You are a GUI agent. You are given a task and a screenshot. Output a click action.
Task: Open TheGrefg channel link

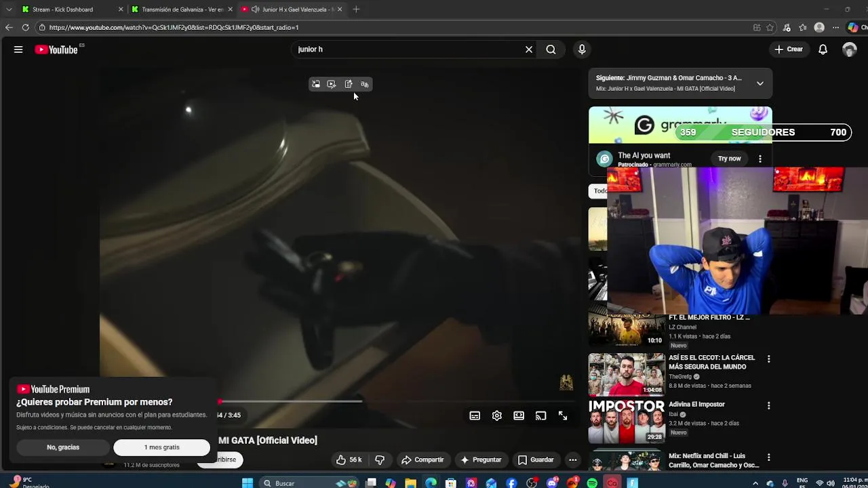[x=680, y=377]
